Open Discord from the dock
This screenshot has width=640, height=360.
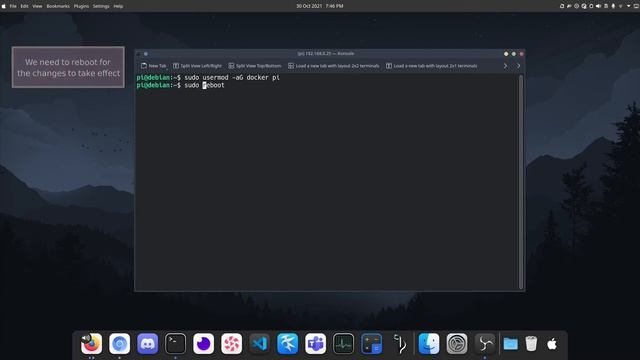(x=147, y=344)
